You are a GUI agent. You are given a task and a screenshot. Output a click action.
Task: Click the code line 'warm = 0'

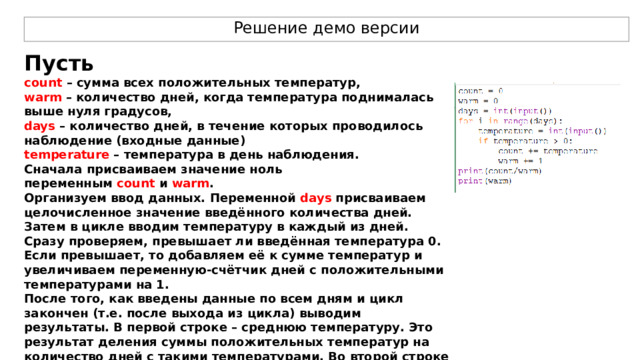point(478,101)
